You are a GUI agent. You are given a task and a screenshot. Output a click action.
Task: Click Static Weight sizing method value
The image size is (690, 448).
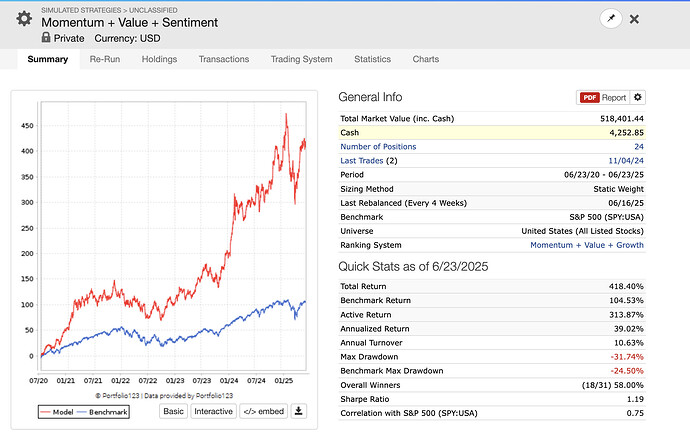point(618,189)
